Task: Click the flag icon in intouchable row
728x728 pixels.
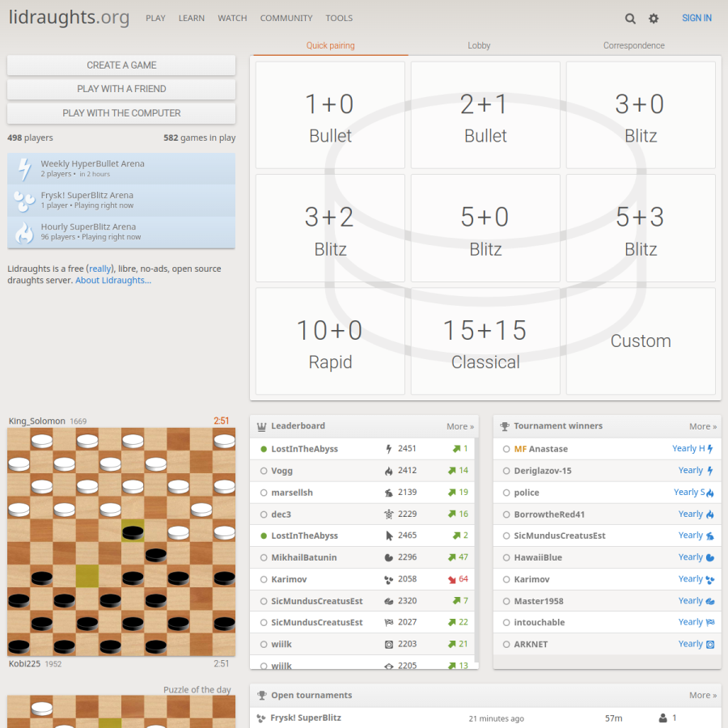Action: (710, 623)
